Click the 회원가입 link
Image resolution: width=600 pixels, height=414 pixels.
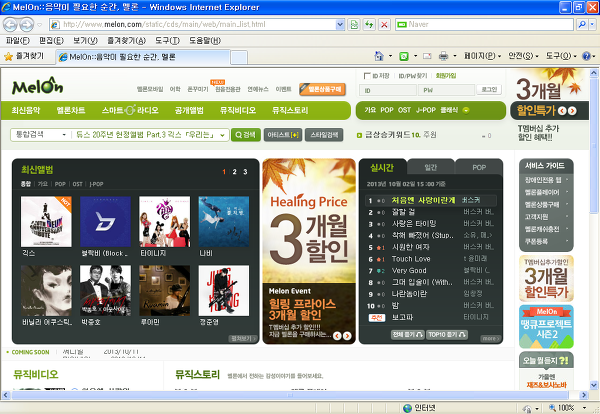point(446,76)
